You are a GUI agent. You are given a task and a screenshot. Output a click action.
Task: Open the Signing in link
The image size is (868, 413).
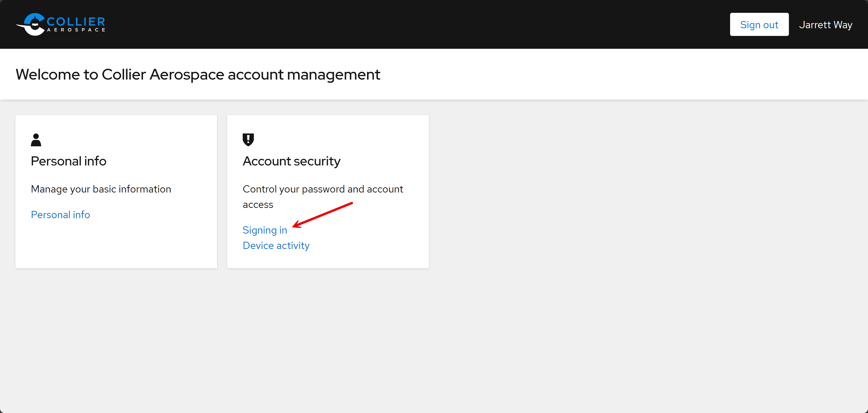[x=265, y=230]
